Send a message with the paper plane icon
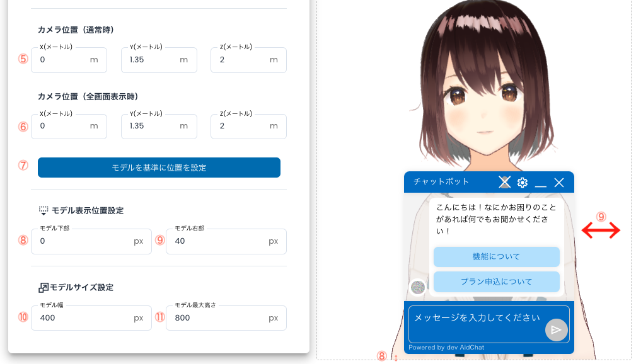 [x=556, y=330]
